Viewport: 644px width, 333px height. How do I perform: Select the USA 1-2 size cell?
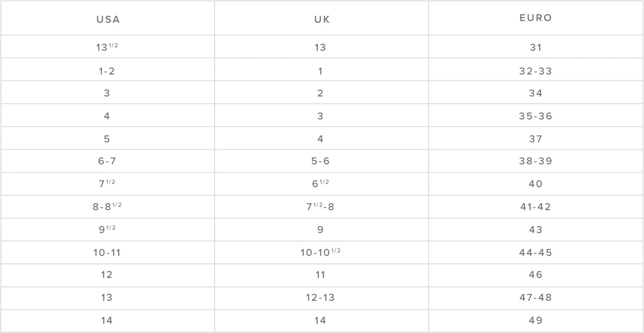tap(107, 71)
